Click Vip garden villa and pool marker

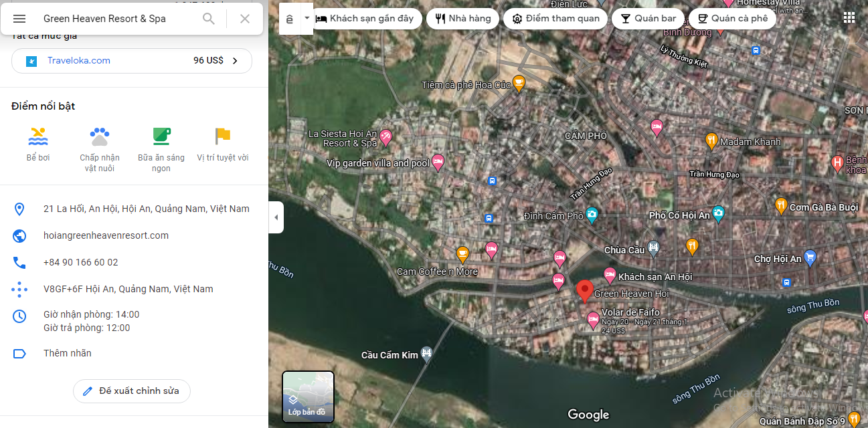(438, 163)
